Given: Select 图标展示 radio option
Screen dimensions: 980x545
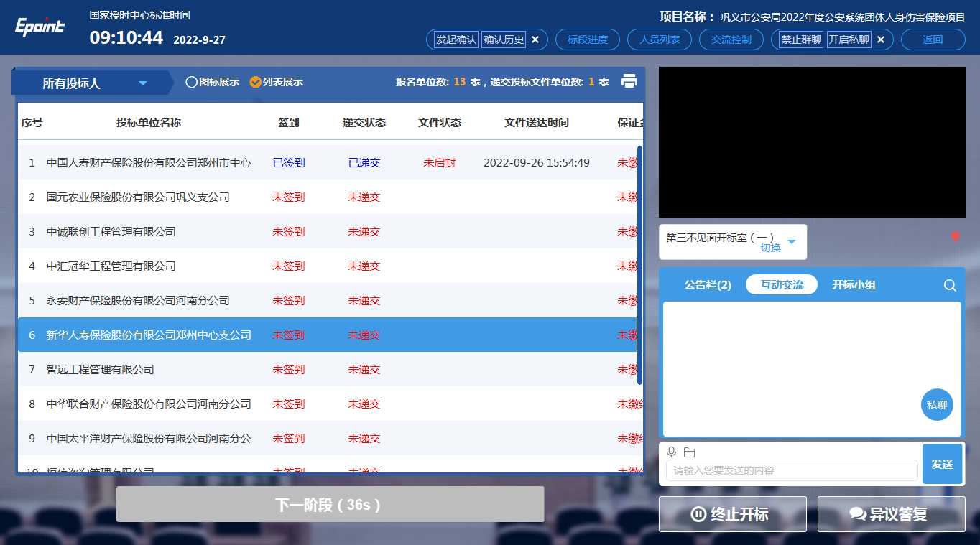Looking at the screenshot, I should point(213,82).
